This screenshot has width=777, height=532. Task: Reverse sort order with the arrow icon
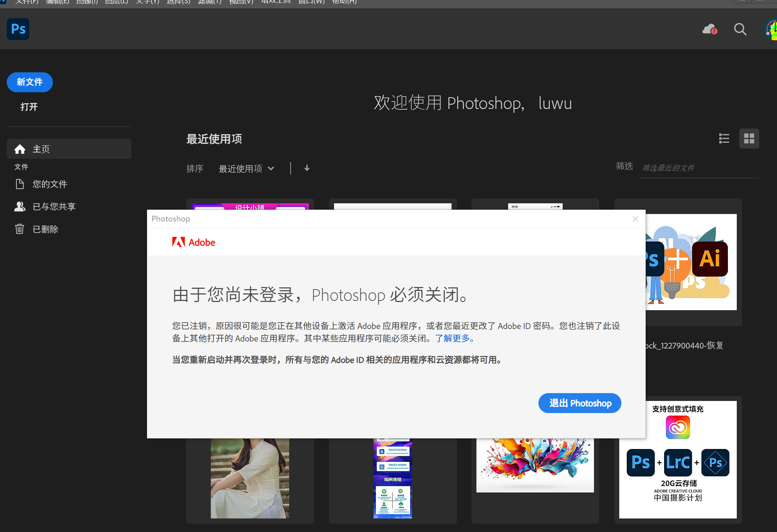pos(307,168)
